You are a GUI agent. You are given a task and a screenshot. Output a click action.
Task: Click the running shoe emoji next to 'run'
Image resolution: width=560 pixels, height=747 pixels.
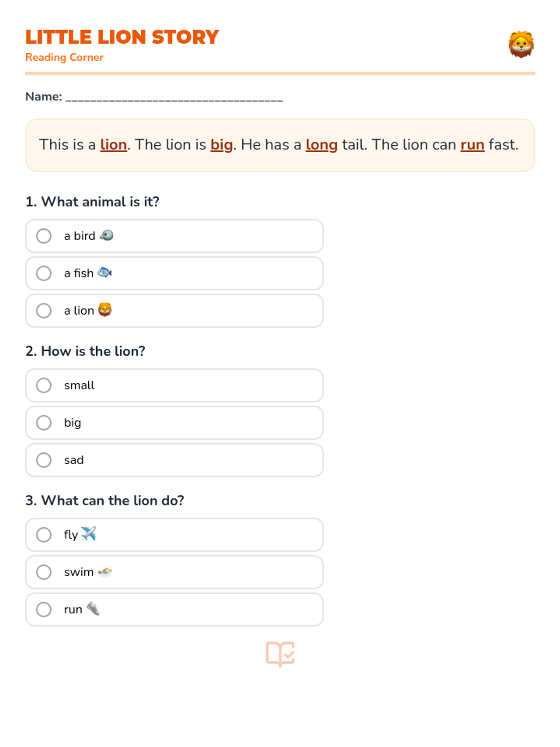[x=93, y=609]
